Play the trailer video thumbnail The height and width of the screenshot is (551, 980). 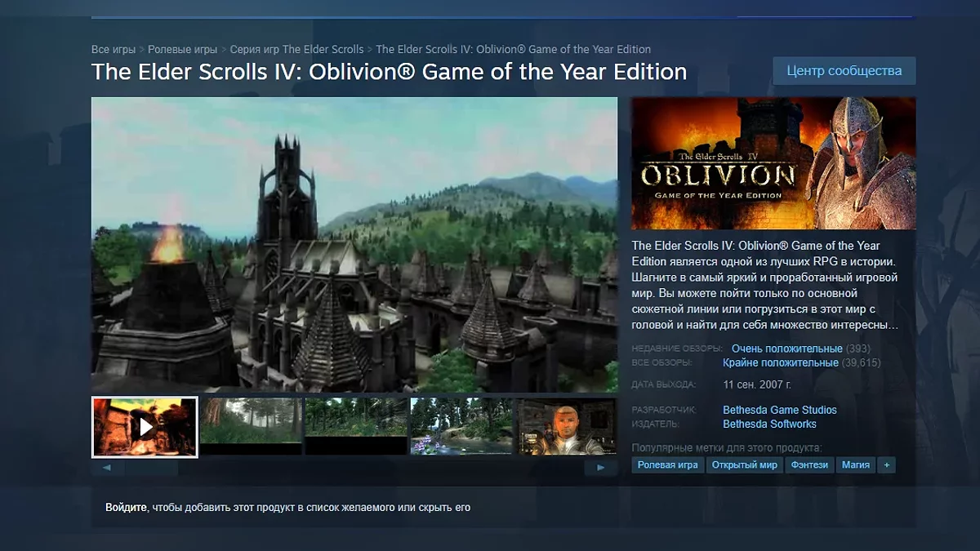coord(145,427)
